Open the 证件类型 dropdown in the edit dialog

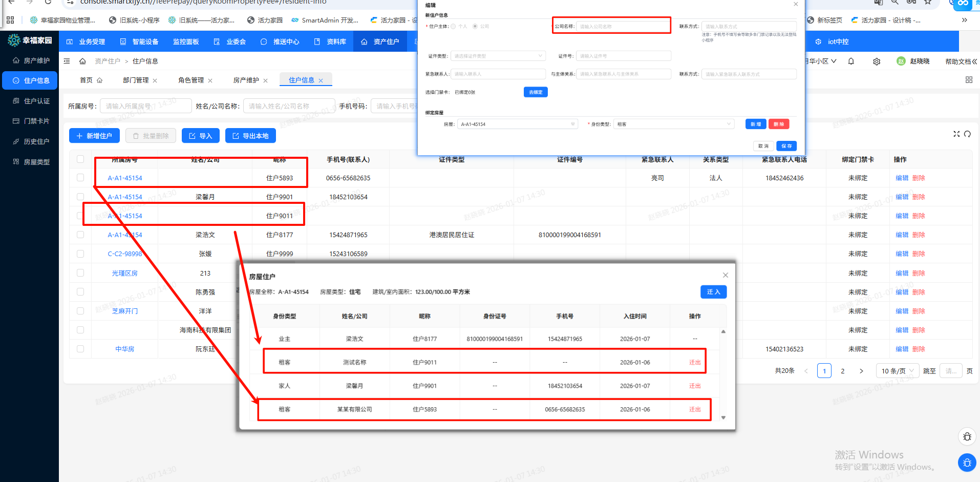tap(498, 56)
